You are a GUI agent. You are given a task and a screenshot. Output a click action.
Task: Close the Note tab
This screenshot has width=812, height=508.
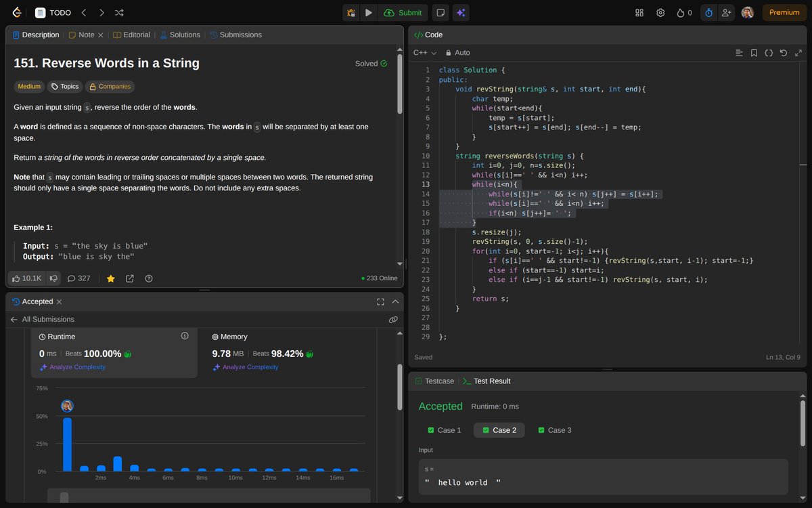(x=101, y=35)
